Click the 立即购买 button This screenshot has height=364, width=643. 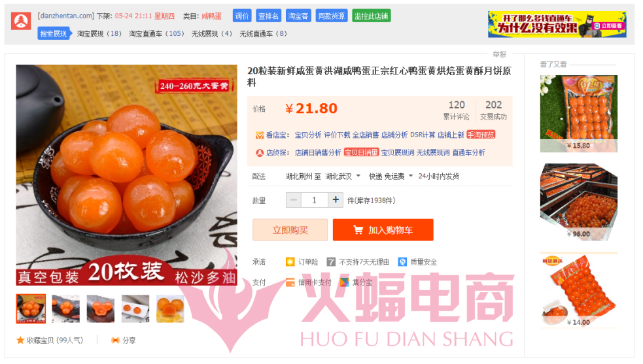(x=290, y=230)
